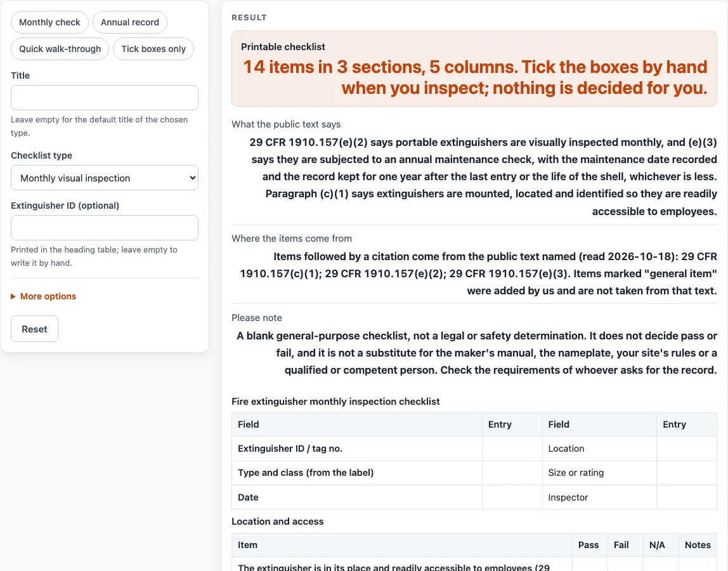Screen dimensions: 728x571
Task: Click the 'Item' column header
Action: click(402, 545)
